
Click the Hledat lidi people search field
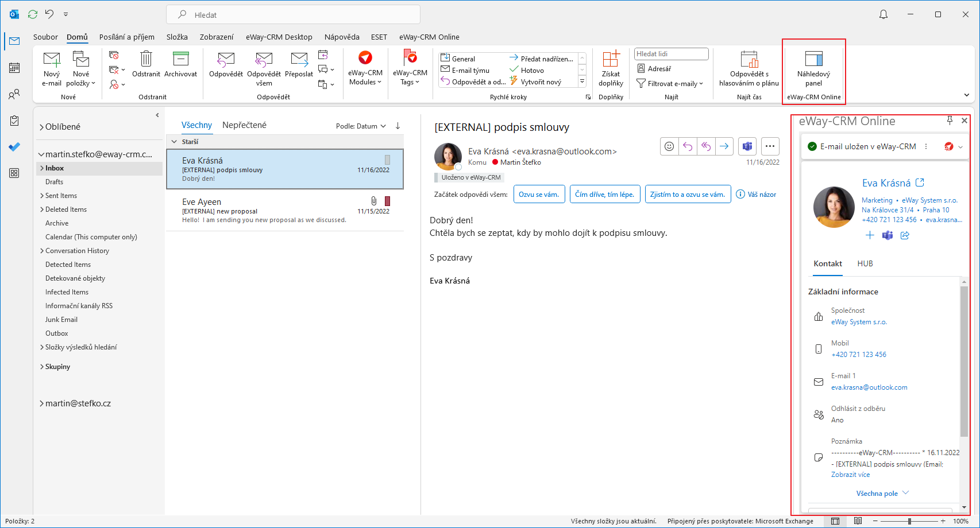(672, 54)
